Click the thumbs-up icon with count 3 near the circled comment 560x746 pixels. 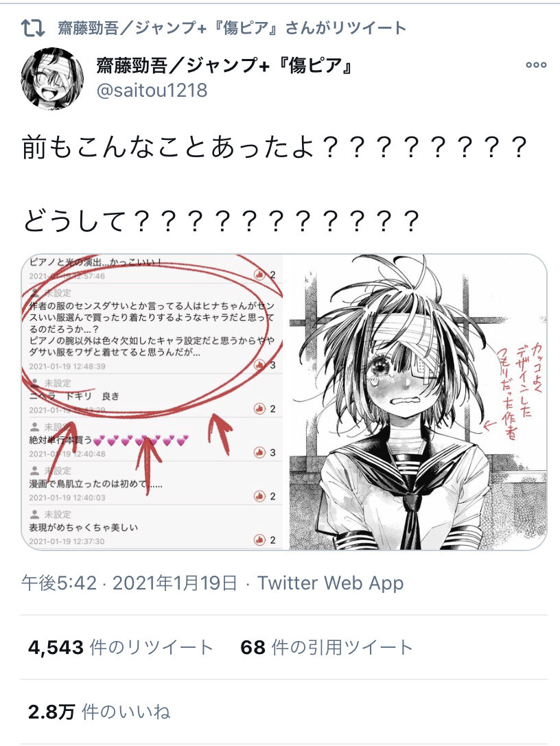(259, 365)
